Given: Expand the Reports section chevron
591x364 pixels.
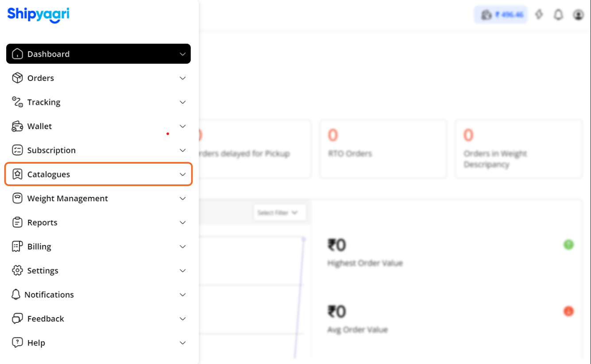Looking at the screenshot, I should [x=182, y=222].
